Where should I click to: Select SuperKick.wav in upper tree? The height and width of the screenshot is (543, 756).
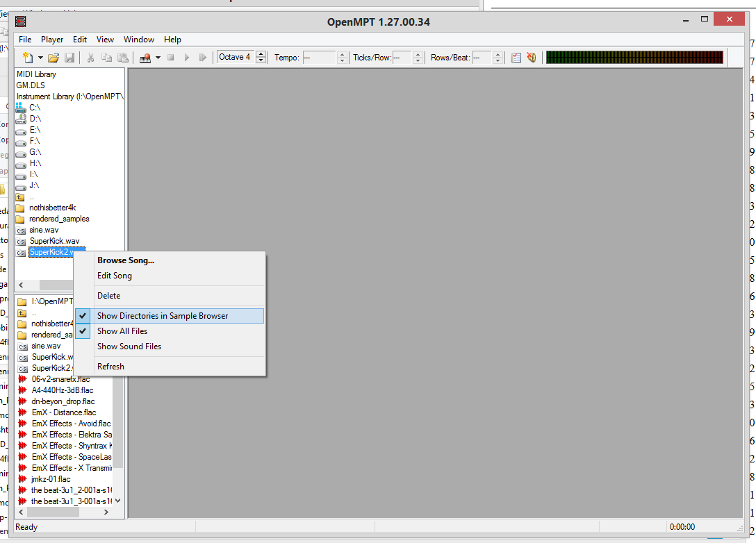[x=54, y=241]
